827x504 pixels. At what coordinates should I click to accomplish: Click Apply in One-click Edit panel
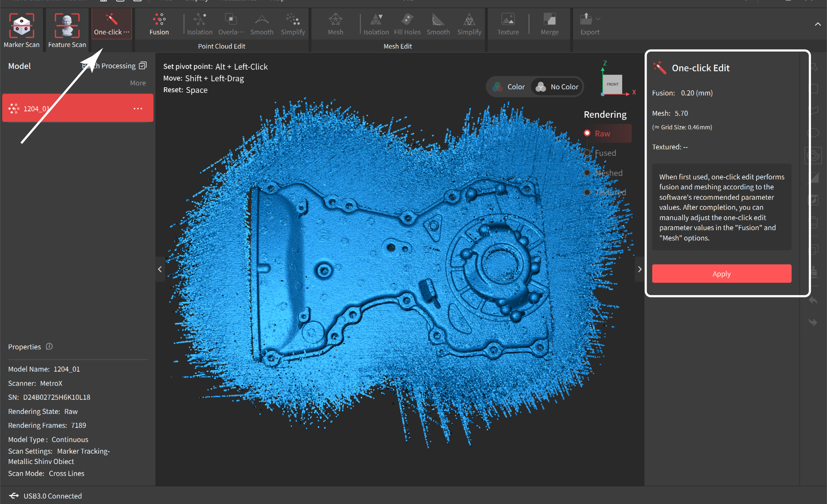pyautogui.click(x=721, y=274)
